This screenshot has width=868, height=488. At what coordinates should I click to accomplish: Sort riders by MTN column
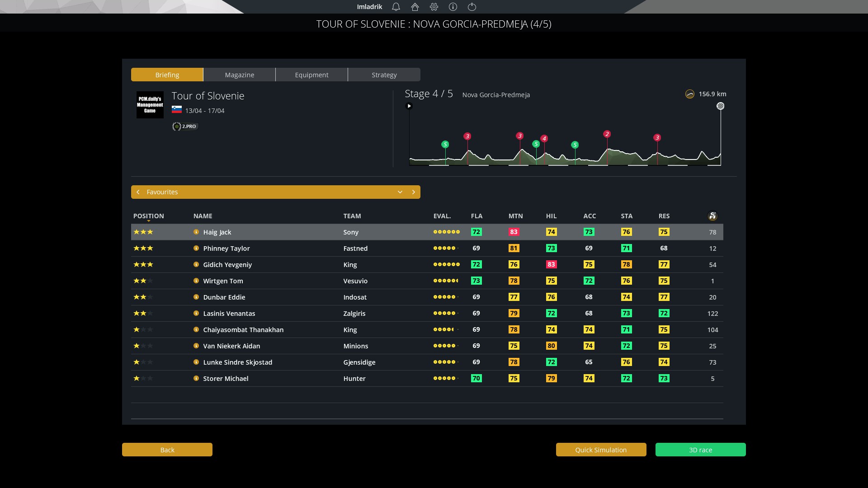click(x=515, y=216)
